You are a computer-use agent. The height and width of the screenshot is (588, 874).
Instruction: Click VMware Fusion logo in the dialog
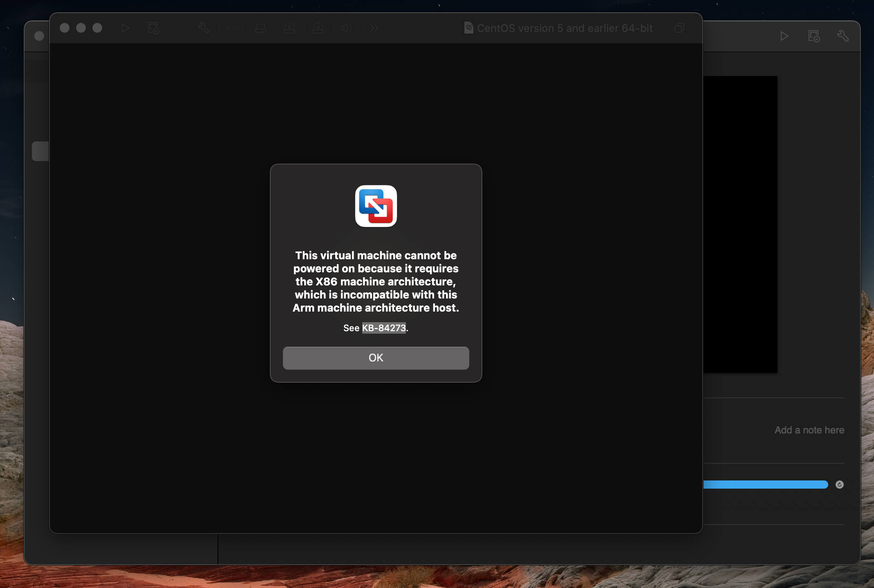coord(376,206)
